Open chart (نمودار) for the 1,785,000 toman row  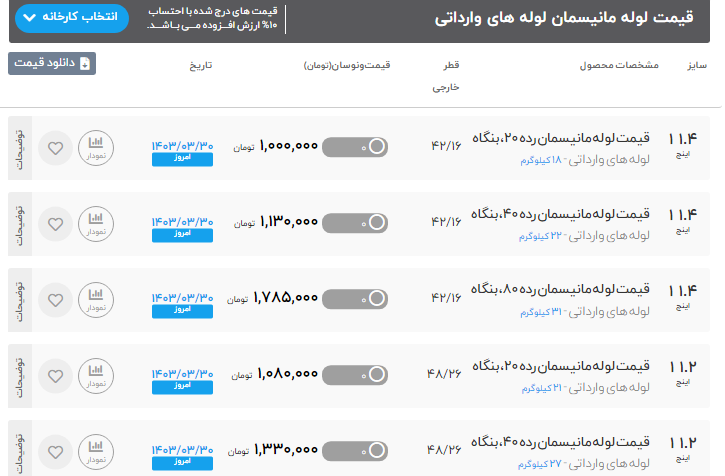tap(96, 300)
